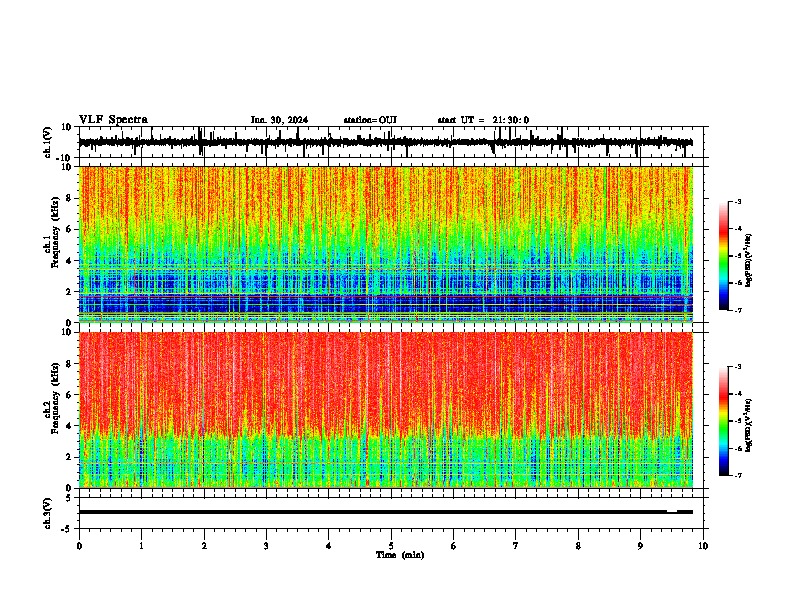Click time-axis tick label "5"
This screenshot has height=612, width=792.
(x=391, y=546)
